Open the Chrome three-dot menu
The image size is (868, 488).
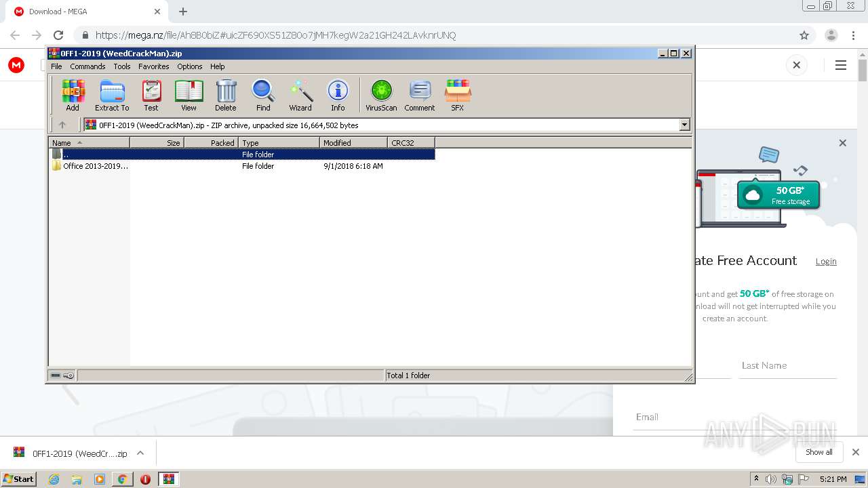(853, 35)
